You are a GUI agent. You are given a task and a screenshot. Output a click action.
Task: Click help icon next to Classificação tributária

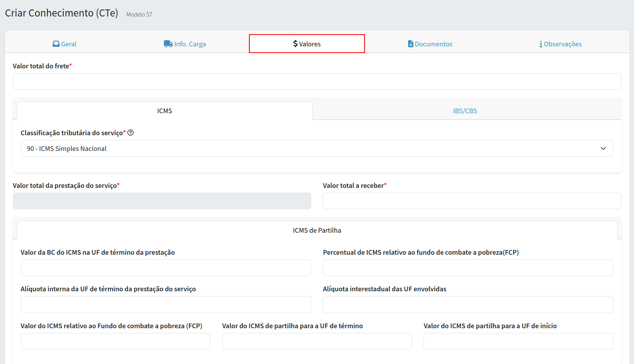tap(131, 133)
